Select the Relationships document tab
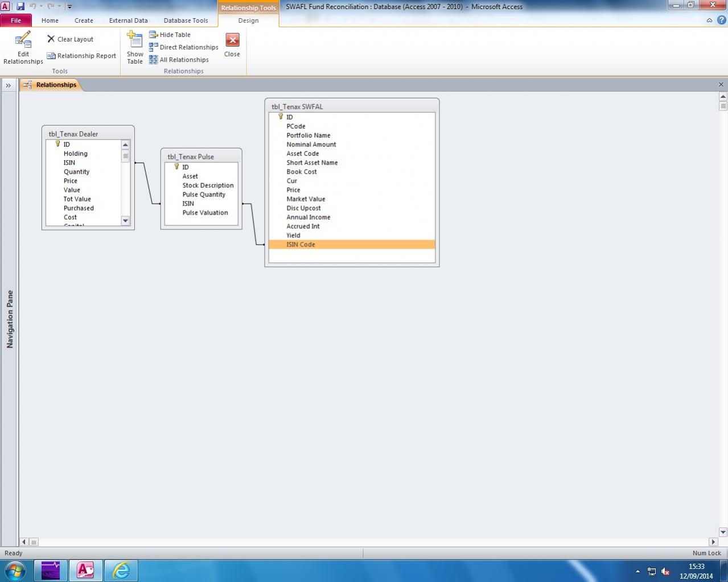Image resolution: width=728 pixels, height=582 pixels. point(51,85)
